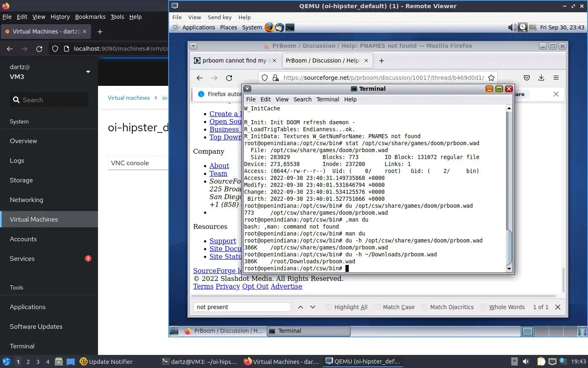Open Remote Viewer's Send key menu

pos(220,17)
